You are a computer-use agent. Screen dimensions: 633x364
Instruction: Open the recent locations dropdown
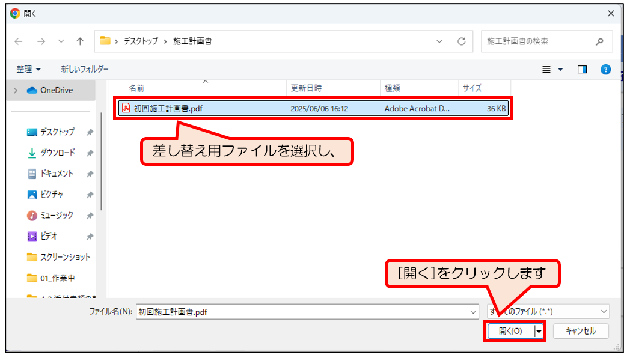[61, 41]
